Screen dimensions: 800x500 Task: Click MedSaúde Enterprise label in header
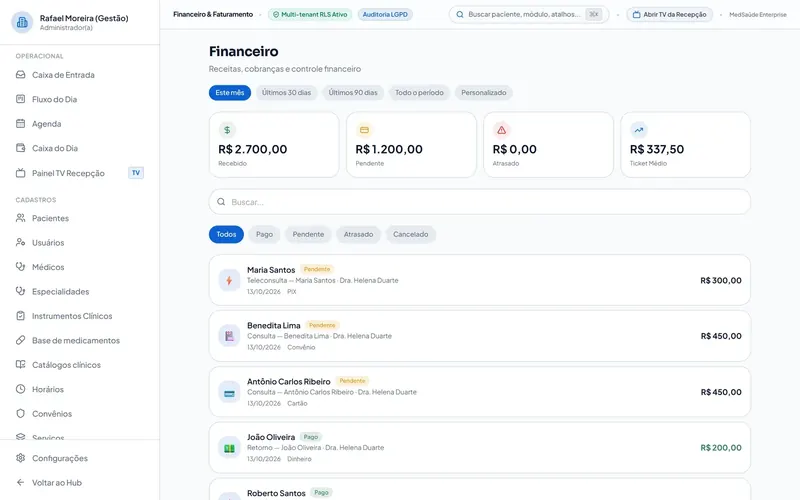coord(758,15)
